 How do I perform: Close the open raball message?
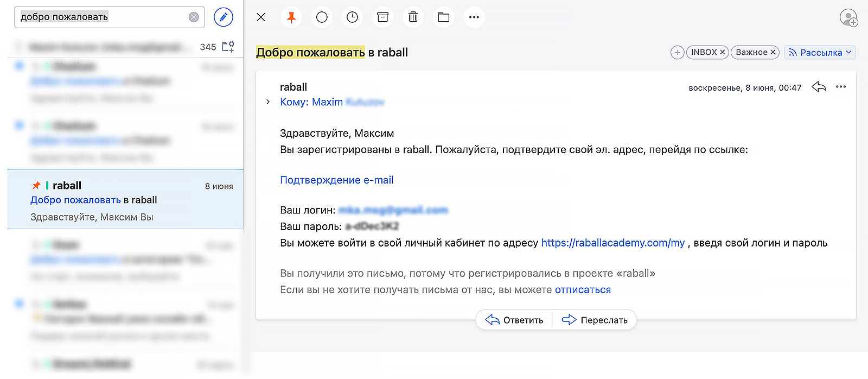pos(261,17)
